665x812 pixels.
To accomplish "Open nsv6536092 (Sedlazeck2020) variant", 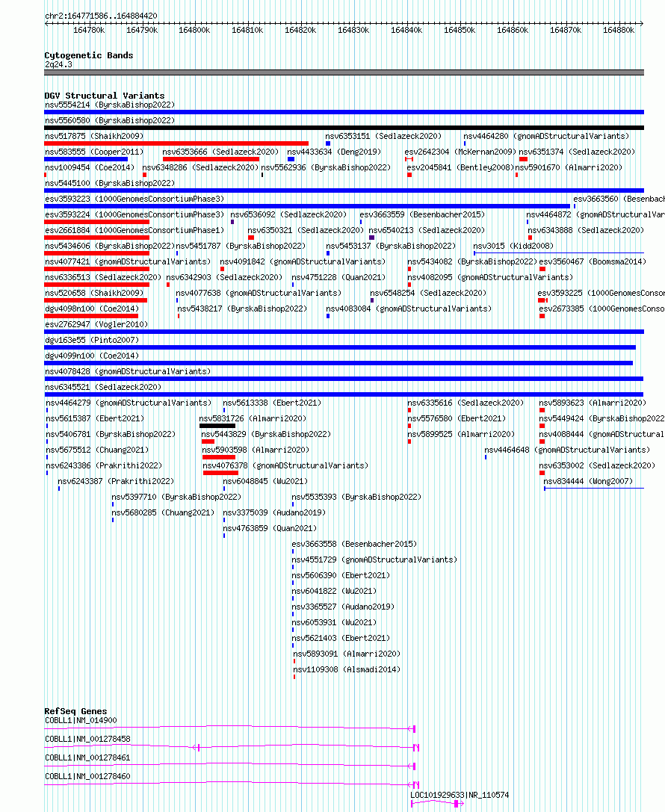I will 288,214.
